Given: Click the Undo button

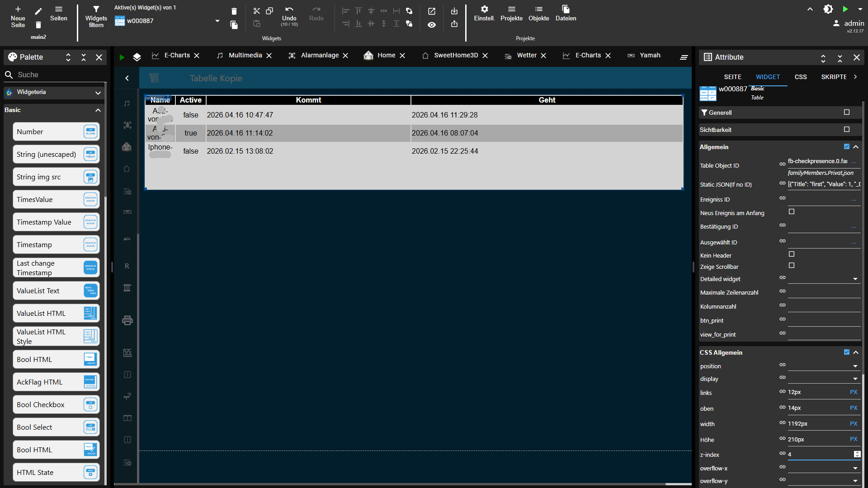Looking at the screenshot, I should 288,14.
